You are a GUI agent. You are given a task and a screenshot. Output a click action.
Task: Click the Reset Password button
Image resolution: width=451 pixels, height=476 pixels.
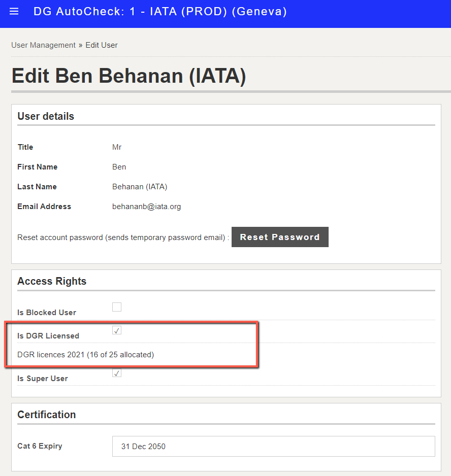pos(280,237)
